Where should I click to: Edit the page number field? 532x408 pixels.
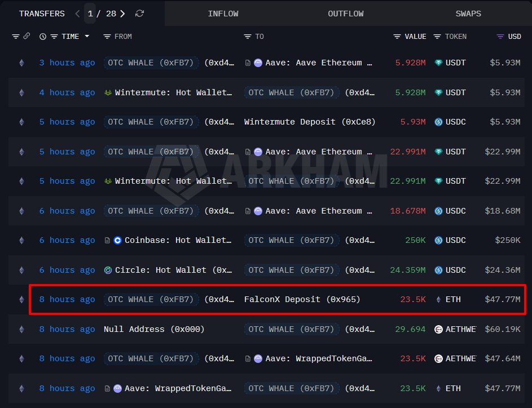(90, 14)
